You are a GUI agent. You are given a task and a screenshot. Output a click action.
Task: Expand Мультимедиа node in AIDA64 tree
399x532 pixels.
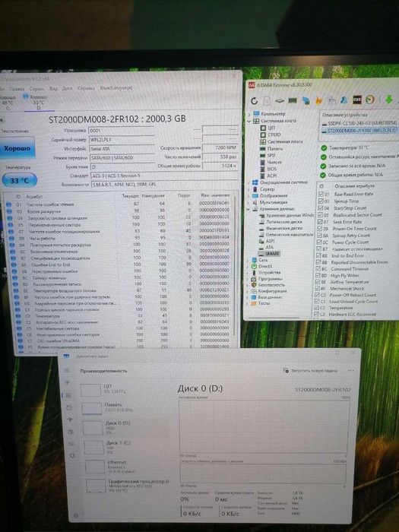[x=249, y=202]
